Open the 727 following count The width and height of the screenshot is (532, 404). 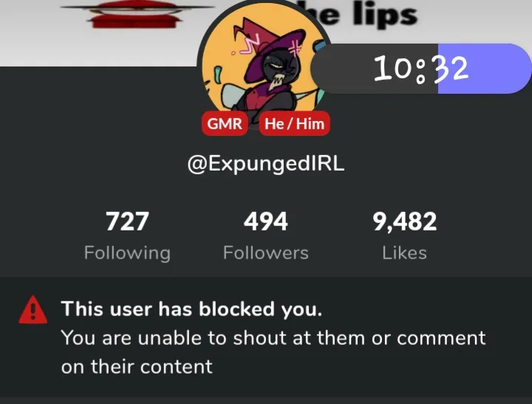(x=127, y=222)
